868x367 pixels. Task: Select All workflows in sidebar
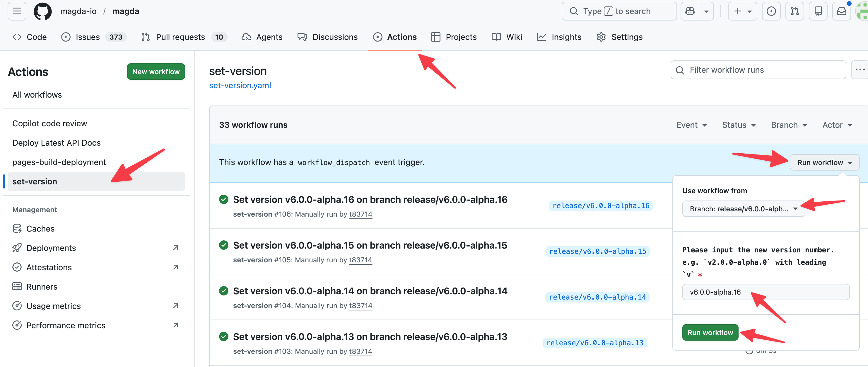[x=96, y=95]
